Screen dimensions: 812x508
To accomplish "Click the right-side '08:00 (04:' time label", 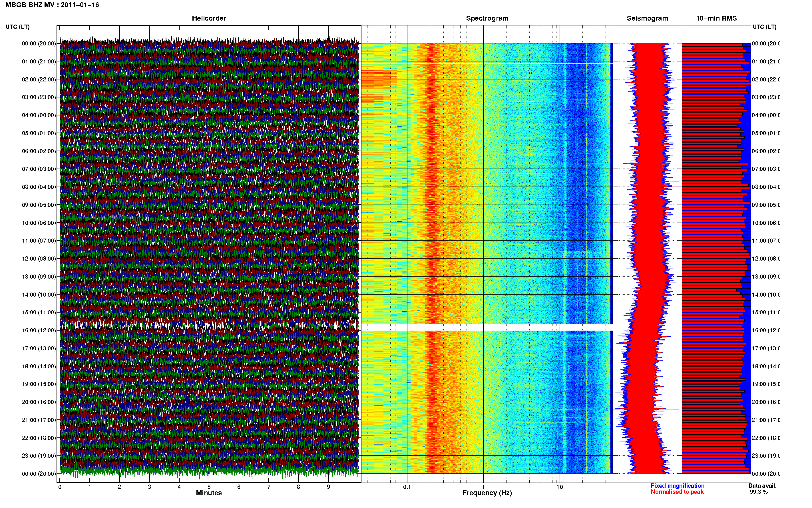I will coord(766,187).
